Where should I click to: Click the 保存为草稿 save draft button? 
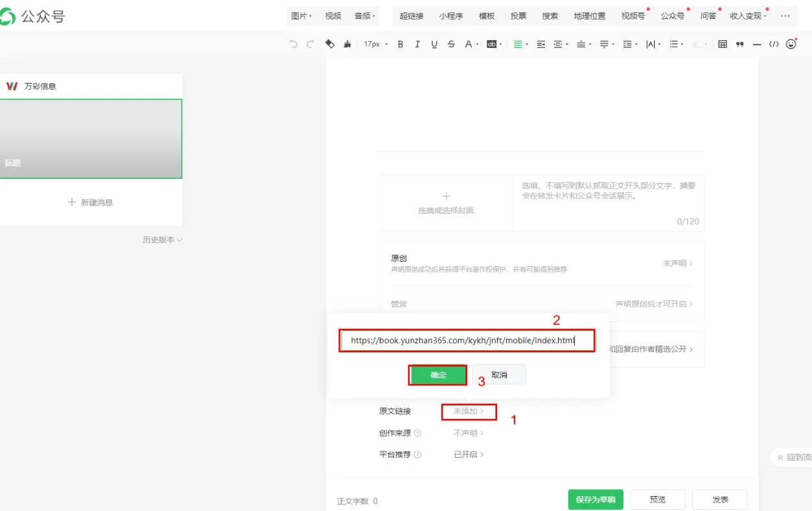(x=595, y=499)
